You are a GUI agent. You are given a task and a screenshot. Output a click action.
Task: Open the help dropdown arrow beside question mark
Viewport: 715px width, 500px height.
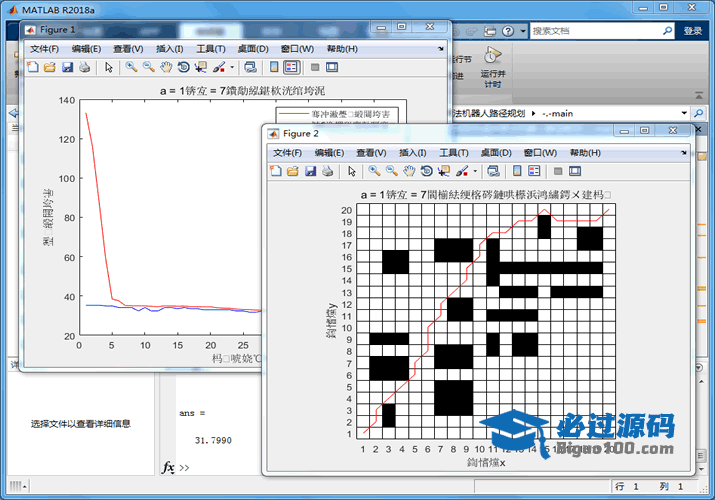(523, 31)
